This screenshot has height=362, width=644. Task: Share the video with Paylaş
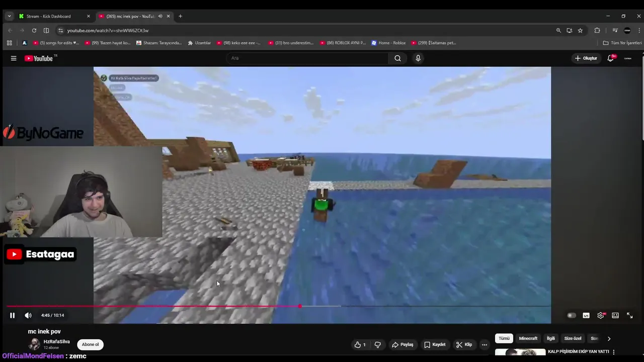[403, 344]
